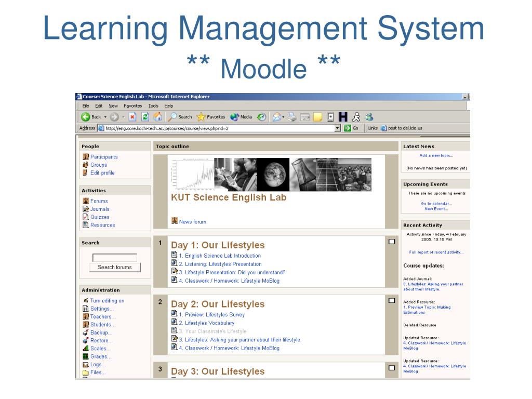532x399 pixels.
Task: Open the Edit menu
Action: (99, 106)
